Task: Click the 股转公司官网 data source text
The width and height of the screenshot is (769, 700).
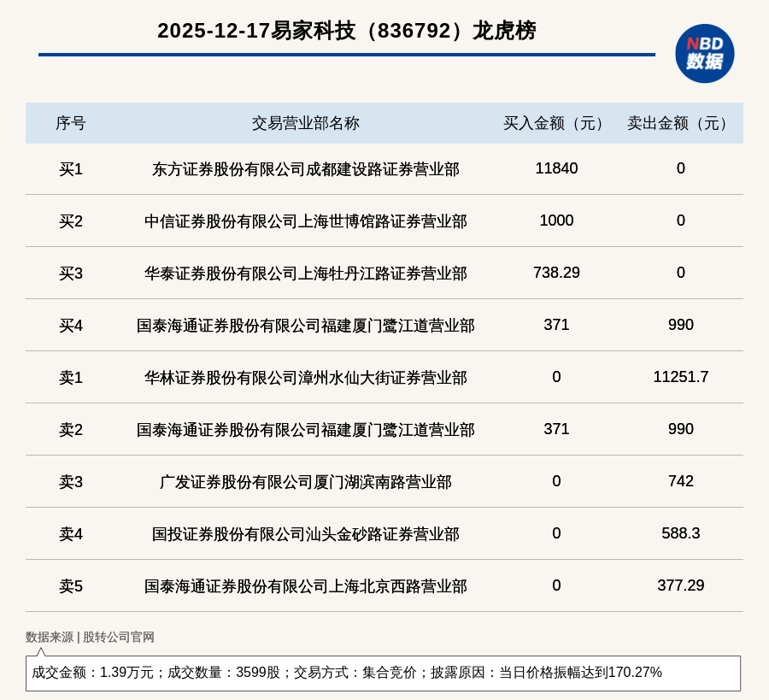Action: click(x=119, y=637)
